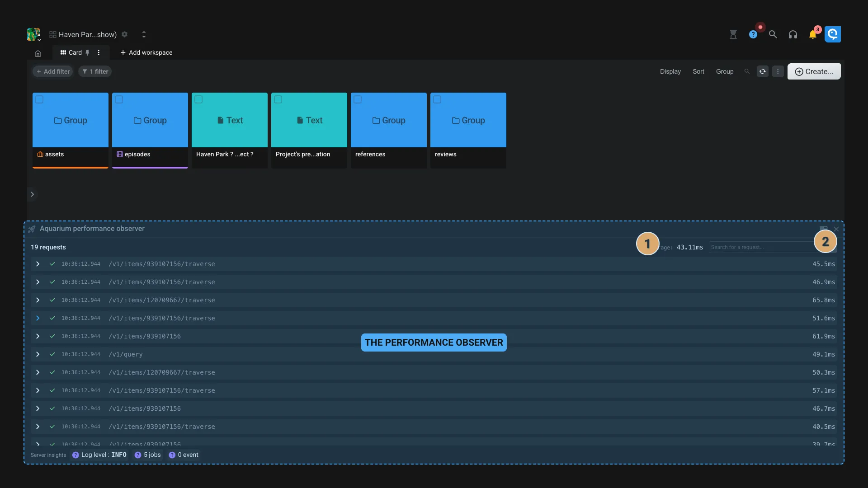Open the filter icon menu
The image size is (868, 488).
(95, 71)
